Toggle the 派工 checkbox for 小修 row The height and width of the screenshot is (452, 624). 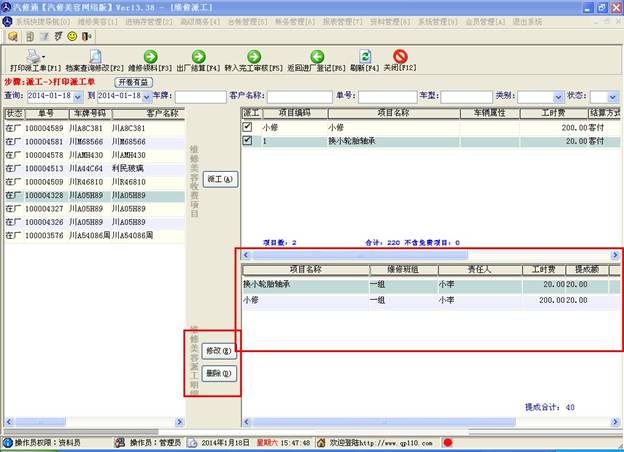(248, 128)
